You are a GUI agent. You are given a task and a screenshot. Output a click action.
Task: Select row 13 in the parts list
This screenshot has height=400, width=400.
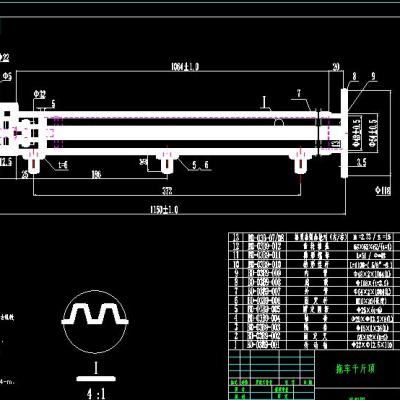314,237
